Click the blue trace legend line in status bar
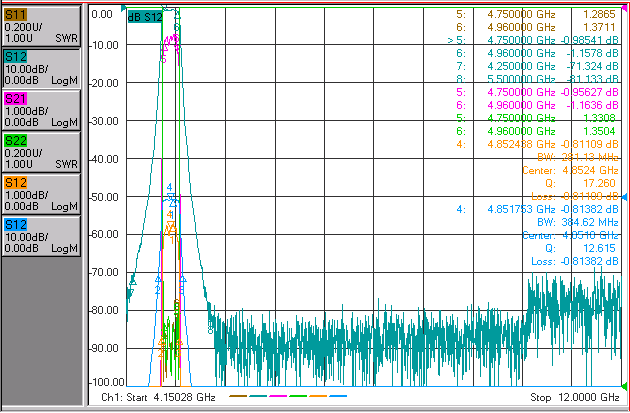The image size is (630, 413). [338, 396]
